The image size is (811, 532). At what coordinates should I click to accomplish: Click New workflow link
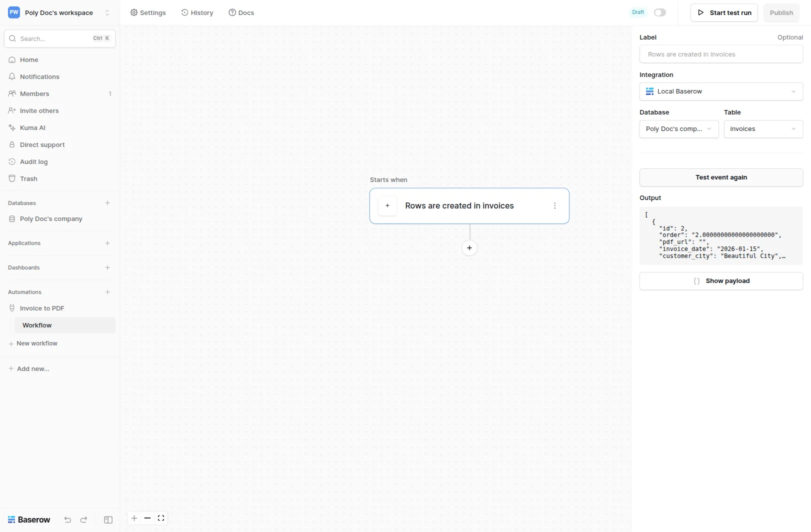point(33,343)
